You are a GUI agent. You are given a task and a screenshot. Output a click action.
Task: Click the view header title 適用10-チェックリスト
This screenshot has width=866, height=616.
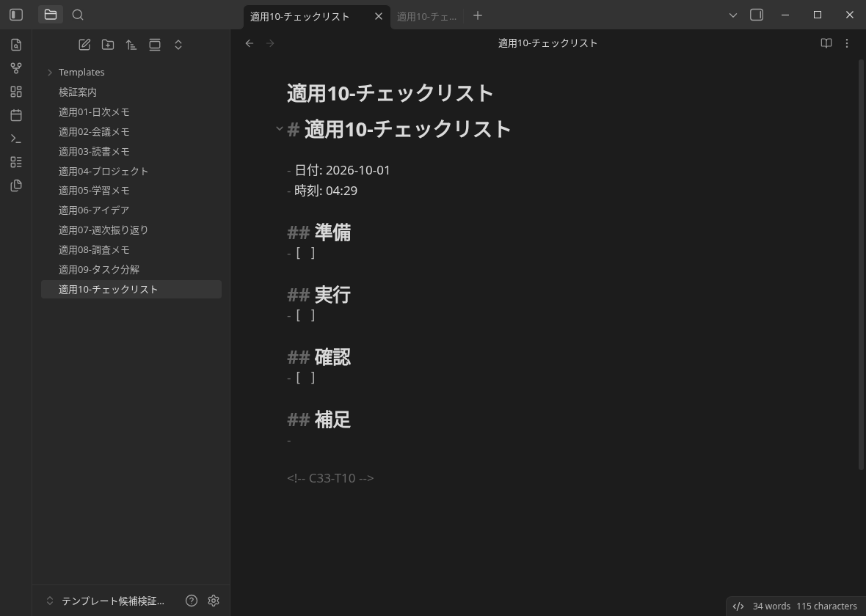coord(548,43)
